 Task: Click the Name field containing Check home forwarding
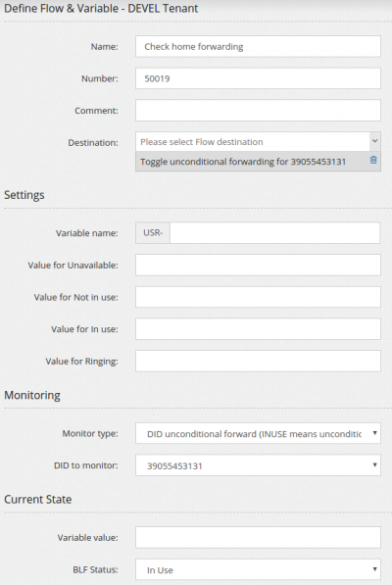point(258,46)
